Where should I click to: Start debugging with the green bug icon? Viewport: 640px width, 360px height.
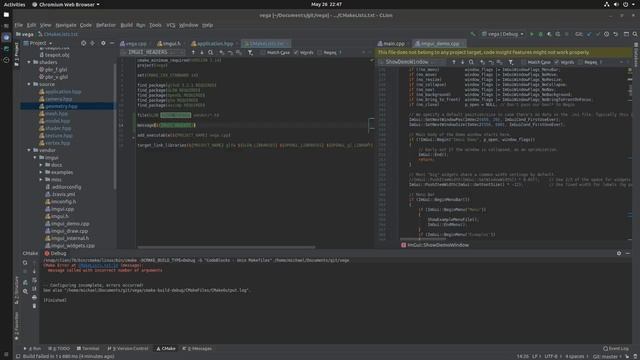(540, 34)
